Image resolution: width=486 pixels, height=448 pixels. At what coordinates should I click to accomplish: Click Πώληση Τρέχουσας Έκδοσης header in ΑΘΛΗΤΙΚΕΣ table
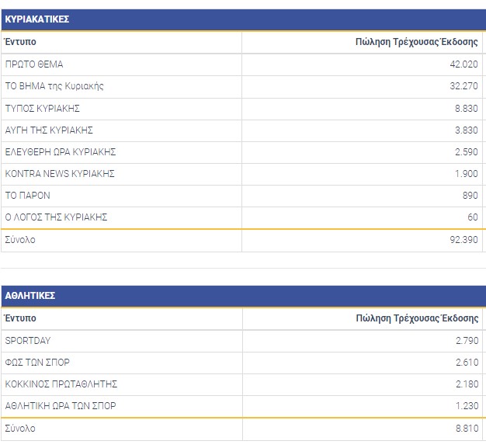tap(417, 318)
